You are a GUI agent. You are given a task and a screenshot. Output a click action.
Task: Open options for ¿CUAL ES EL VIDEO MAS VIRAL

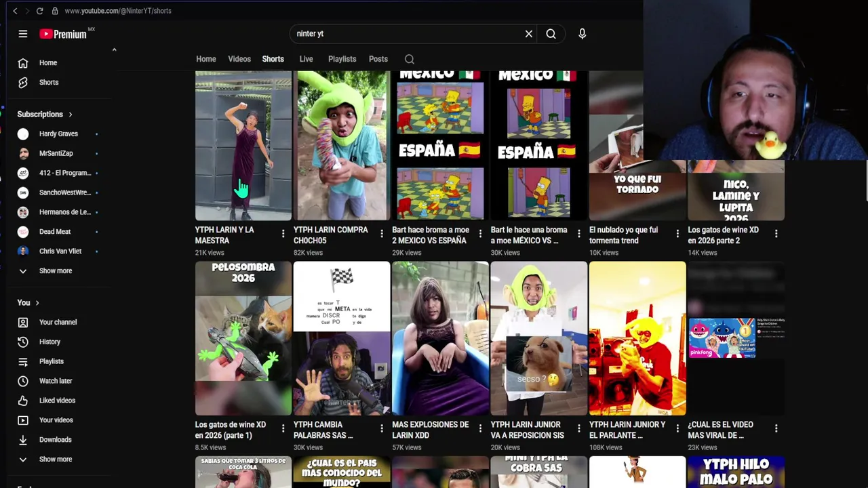776,428
